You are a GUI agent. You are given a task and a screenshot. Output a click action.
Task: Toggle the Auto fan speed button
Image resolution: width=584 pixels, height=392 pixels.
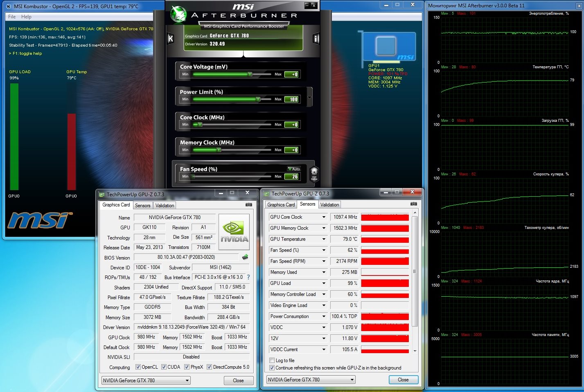[x=294, y=169]
